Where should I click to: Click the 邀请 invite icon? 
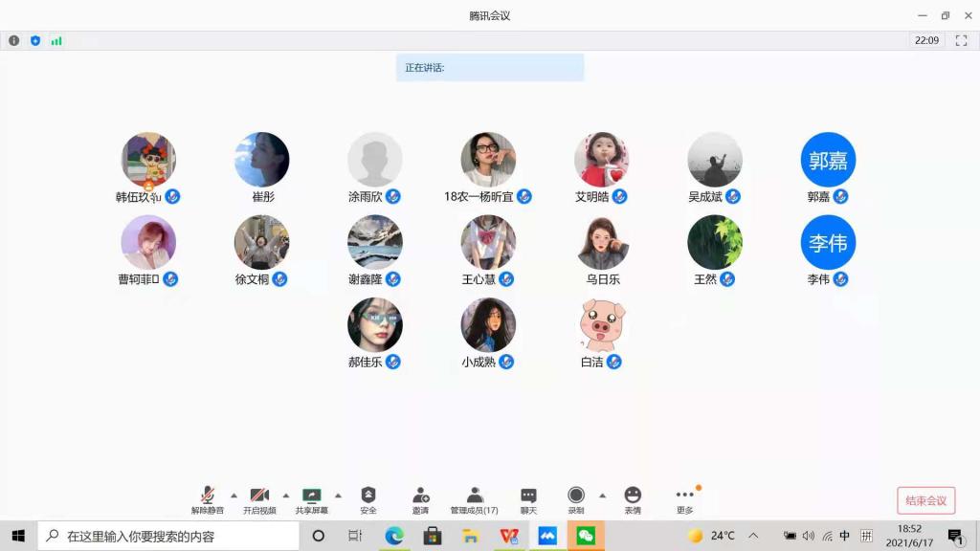420,498
